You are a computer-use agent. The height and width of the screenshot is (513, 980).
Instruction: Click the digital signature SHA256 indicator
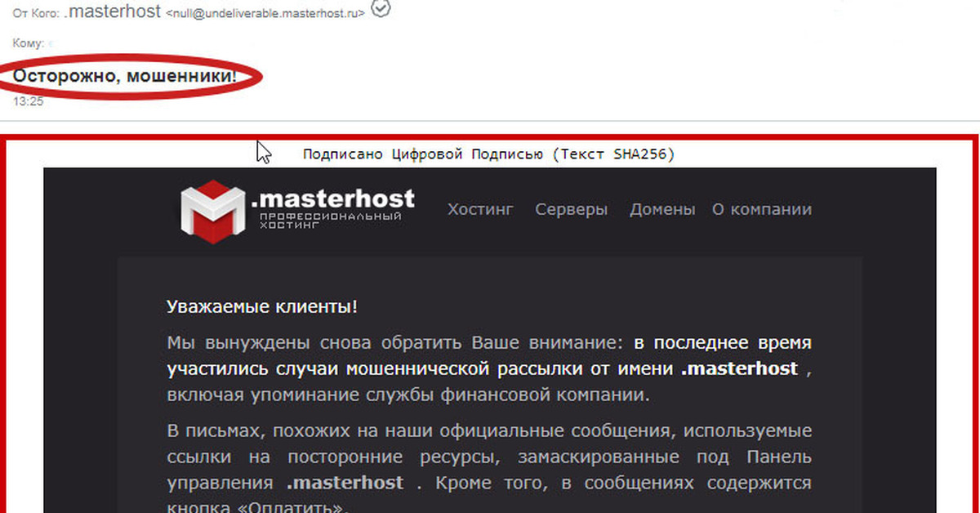point(488,154)
